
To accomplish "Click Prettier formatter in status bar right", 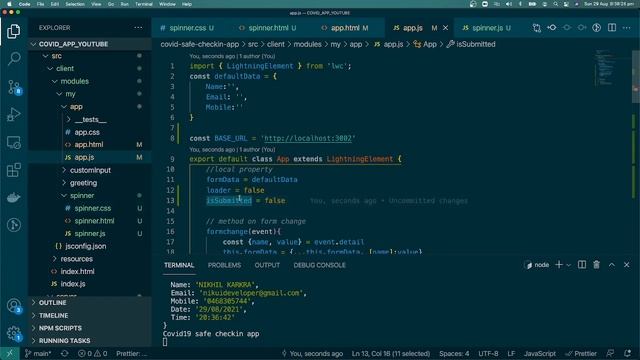I will tap(581, 353).
